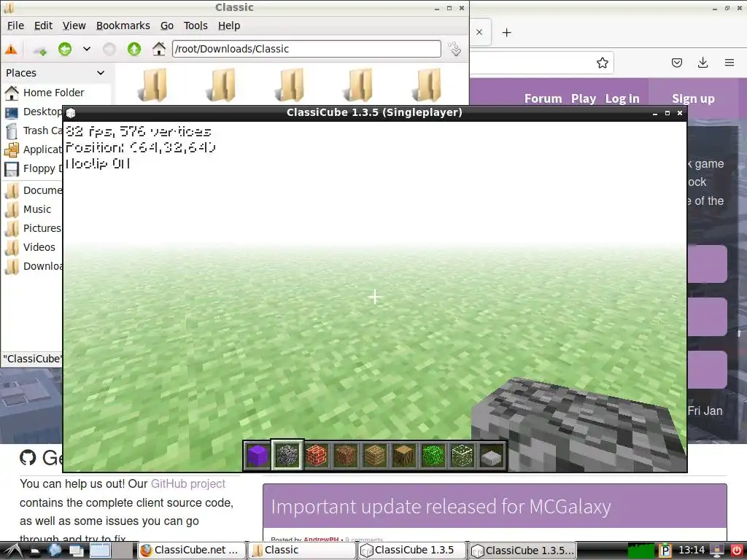Image resolution: width=747 pixels, height=560 pixels.
Task: Open the Log in link
Action: coord(622,98)
